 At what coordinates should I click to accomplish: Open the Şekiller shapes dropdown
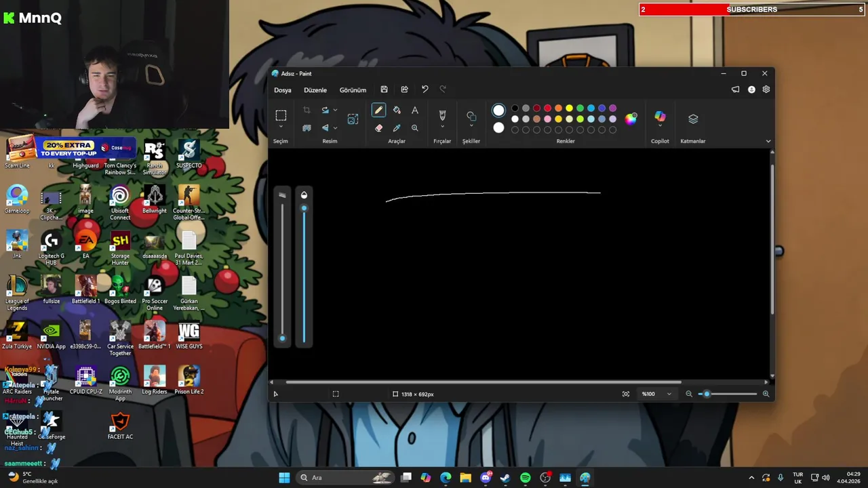[471, 127]
